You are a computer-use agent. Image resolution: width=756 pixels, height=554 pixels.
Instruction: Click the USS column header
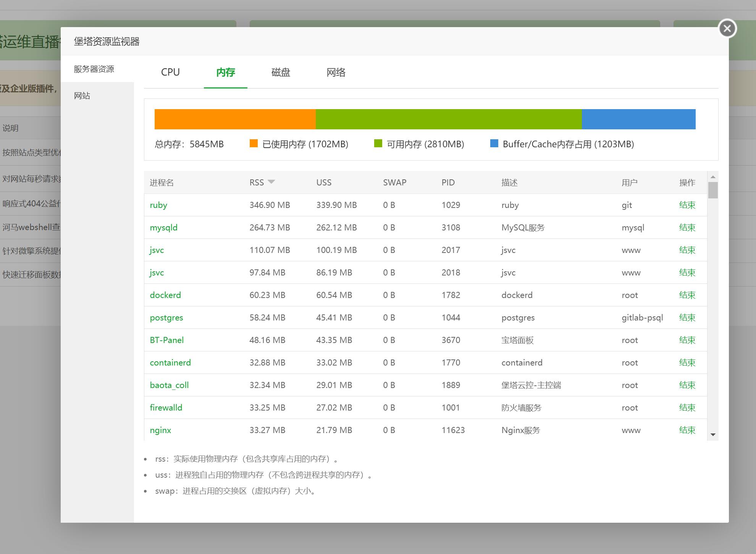pyautogui.click(x=324, y=182)
